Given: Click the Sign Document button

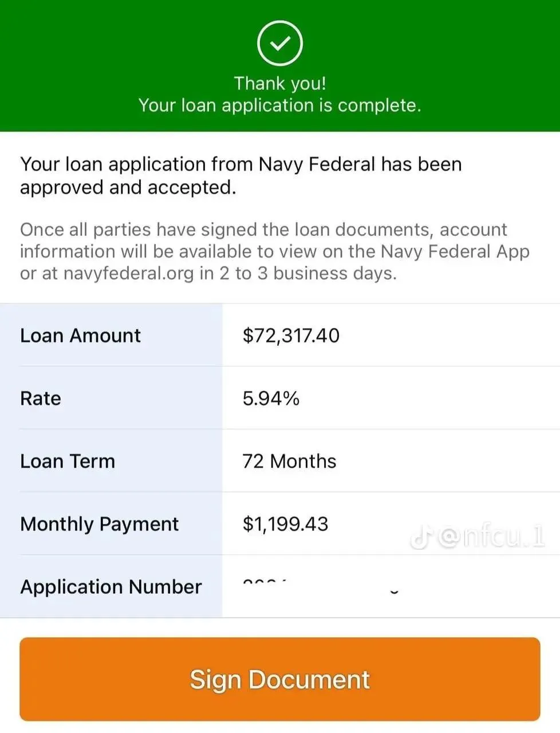Looking at the screenshot, I should coord(279,679).
